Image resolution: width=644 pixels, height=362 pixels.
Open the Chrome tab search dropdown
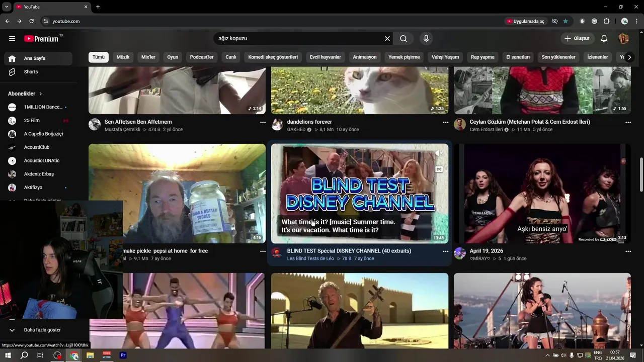(x=7, y=7)
